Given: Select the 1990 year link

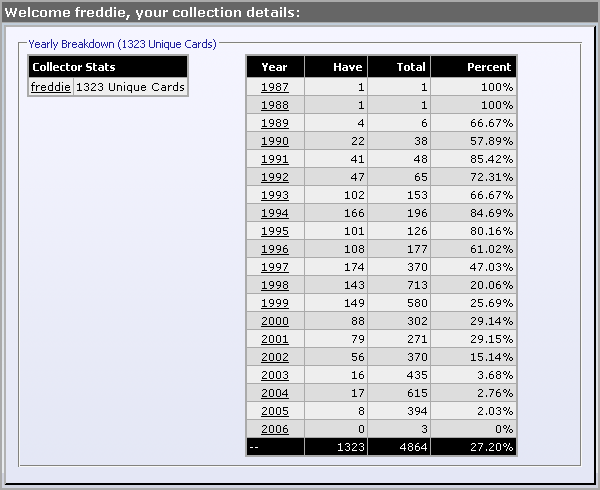Looking at the screenshot, I should pos(274,141).
